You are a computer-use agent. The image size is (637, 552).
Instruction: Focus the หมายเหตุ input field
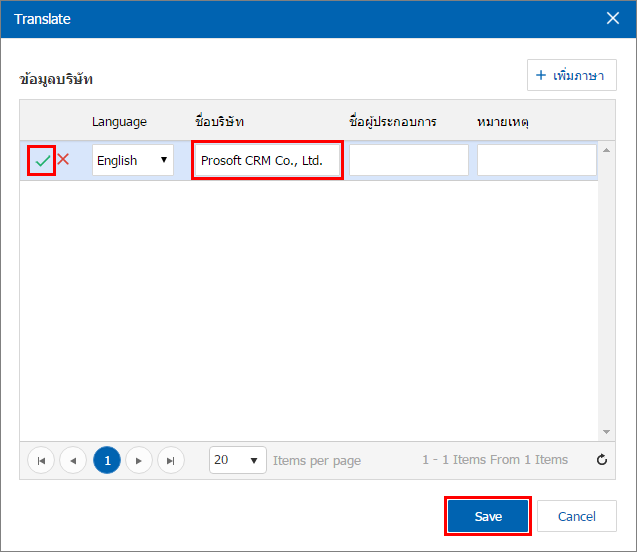pos(537,160)
